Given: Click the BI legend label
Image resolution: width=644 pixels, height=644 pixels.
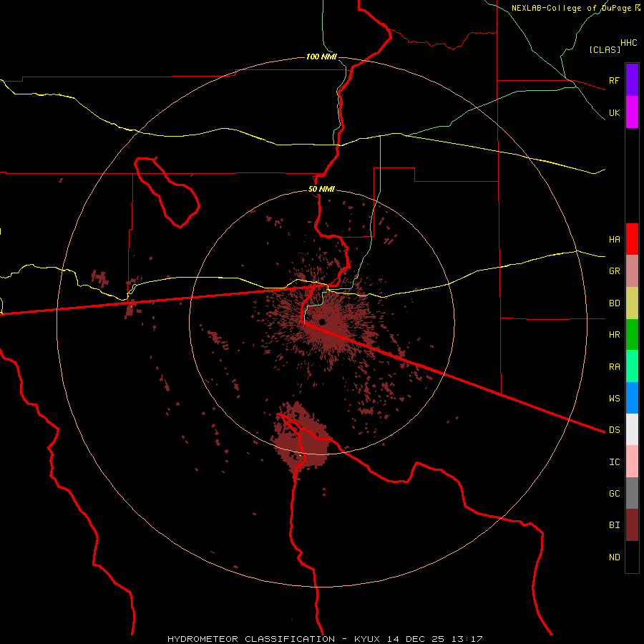Looking at the screenshot, I should (x=614, y=525).
